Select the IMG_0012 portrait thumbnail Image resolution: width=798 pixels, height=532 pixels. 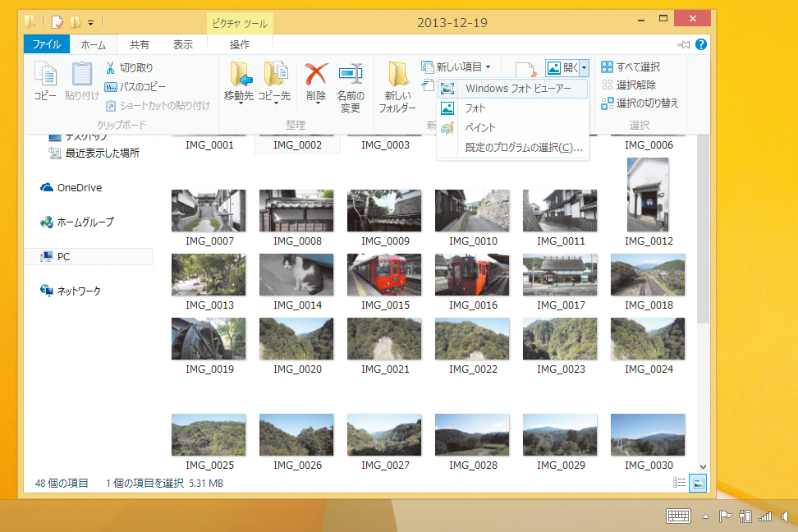pos(648,195)
